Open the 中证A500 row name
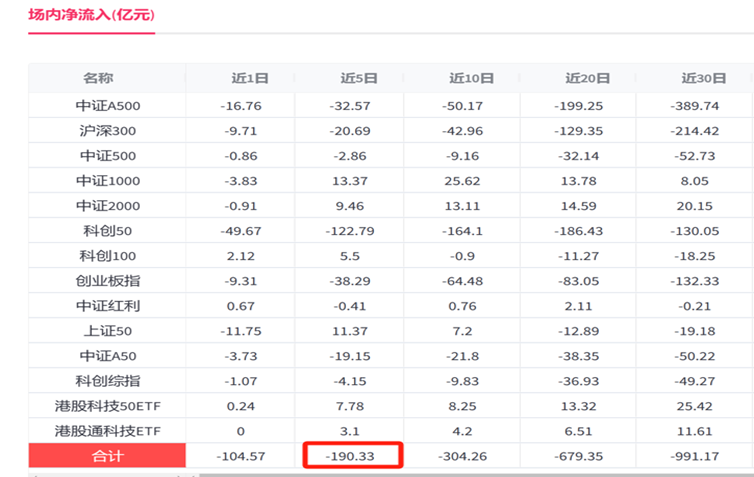This screenshot has height=477, width=754. [108, 106]
